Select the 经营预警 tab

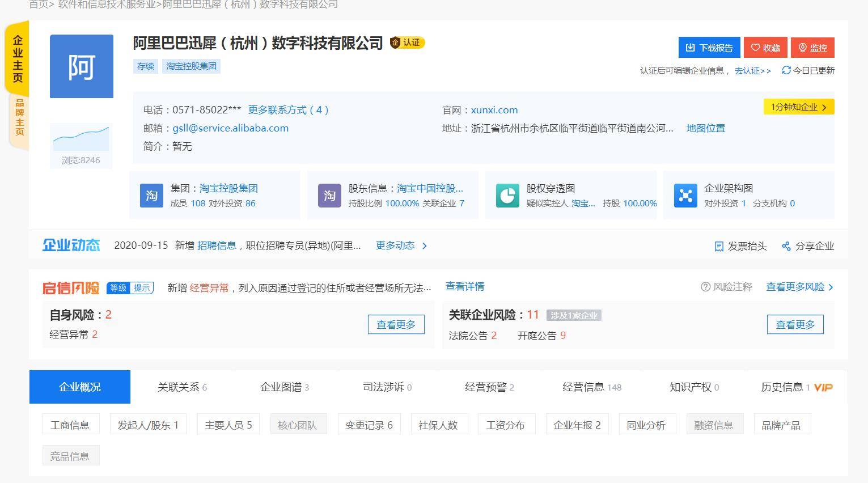click(489, 387)
